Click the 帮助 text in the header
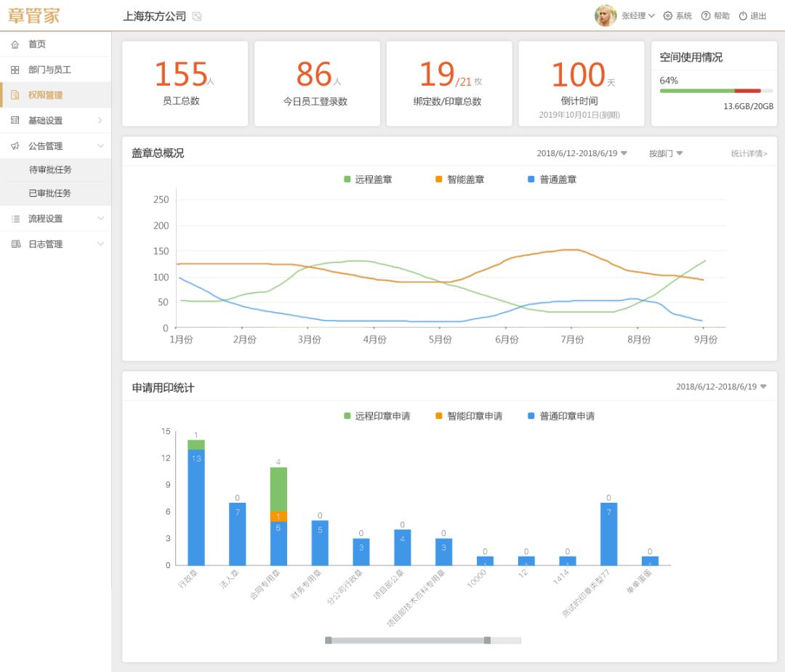785x672 pixels. coord(722,16)
